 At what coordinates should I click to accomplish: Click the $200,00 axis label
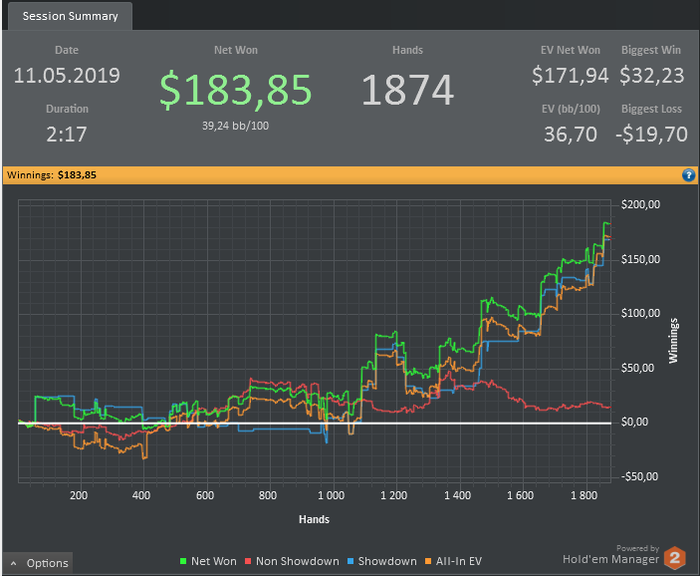pyautogui.click(x=640, y=205)
